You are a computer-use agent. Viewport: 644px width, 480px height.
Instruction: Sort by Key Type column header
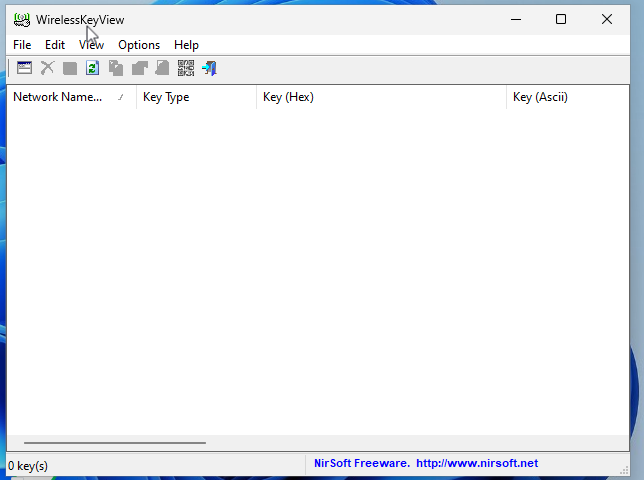coord(196,97)
